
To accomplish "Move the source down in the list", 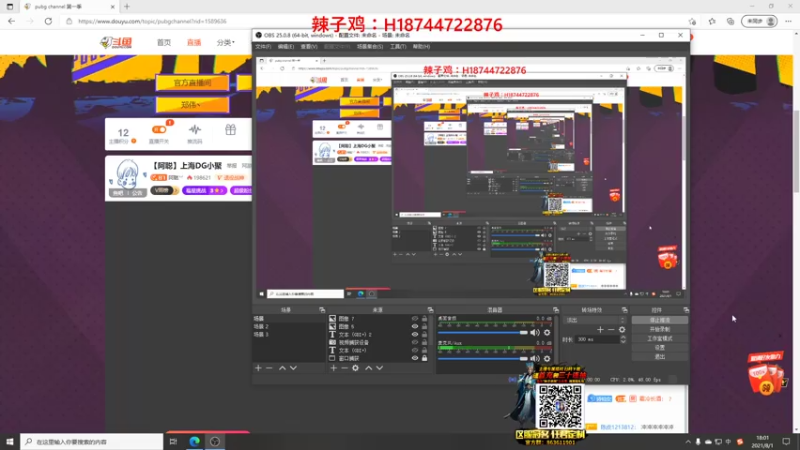I will (x=380, y=368).
